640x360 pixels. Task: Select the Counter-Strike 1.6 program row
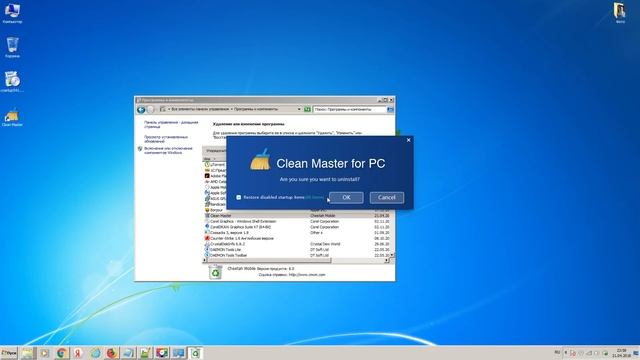[297, 238]
